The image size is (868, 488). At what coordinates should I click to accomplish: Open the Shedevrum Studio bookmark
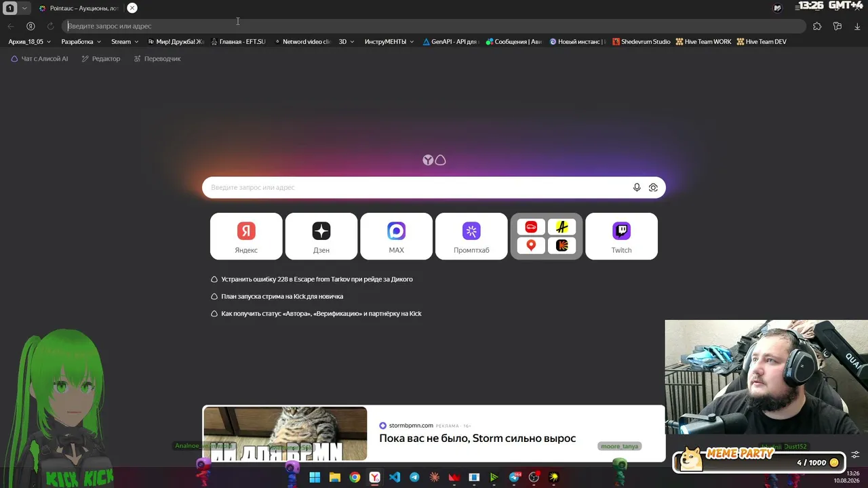[642, 42]
